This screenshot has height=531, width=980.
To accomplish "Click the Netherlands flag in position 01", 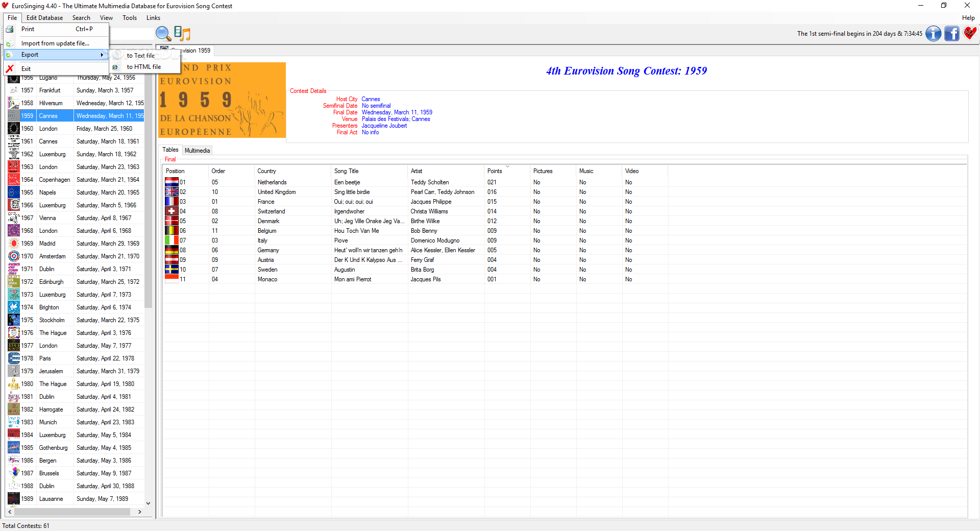I will (171, 182).
